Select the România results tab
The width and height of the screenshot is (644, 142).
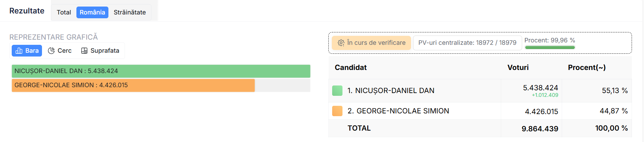click(92, 12)
